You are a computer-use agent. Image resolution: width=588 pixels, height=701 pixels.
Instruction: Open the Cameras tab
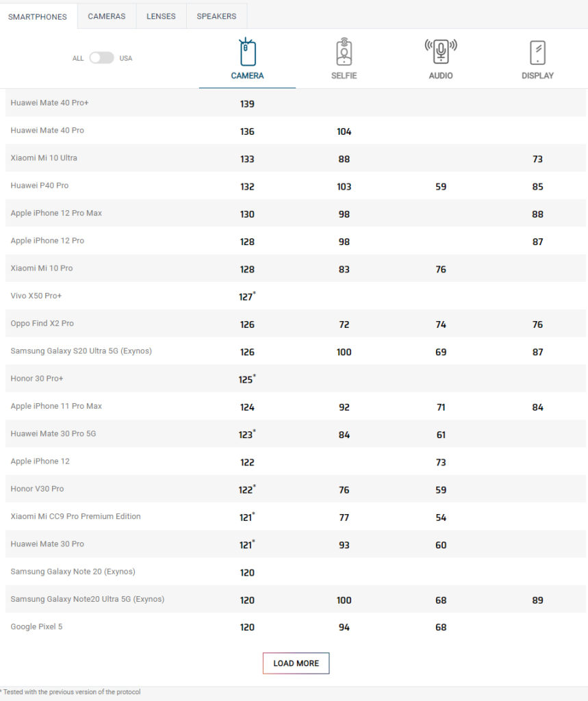point(107,16)
